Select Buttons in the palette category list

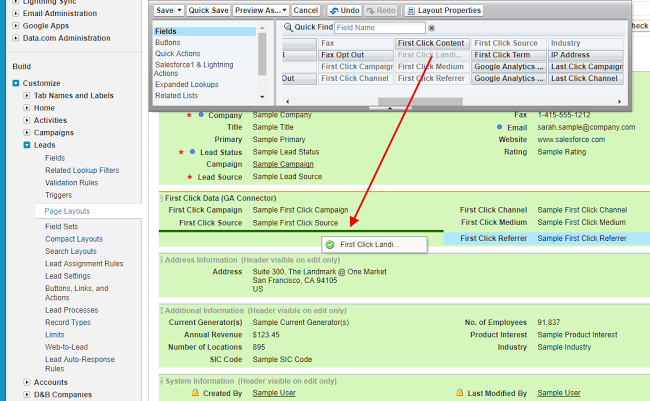(167, 42)
